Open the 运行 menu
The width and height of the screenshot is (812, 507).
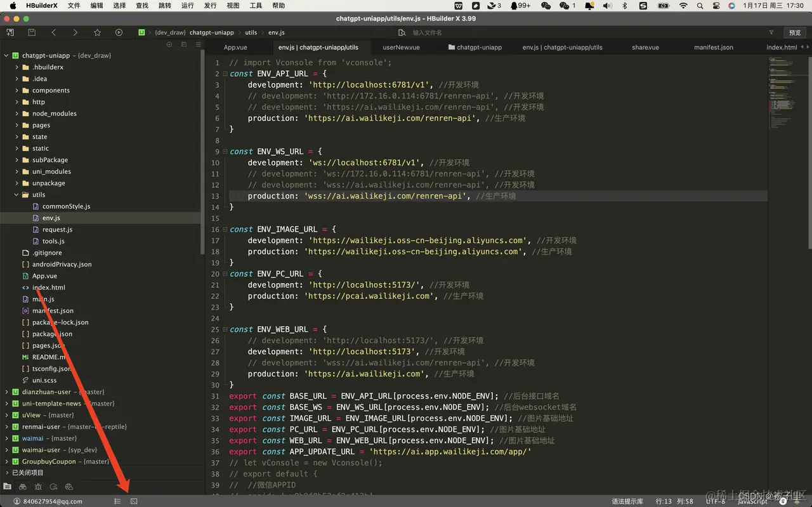tap(187, 6)
